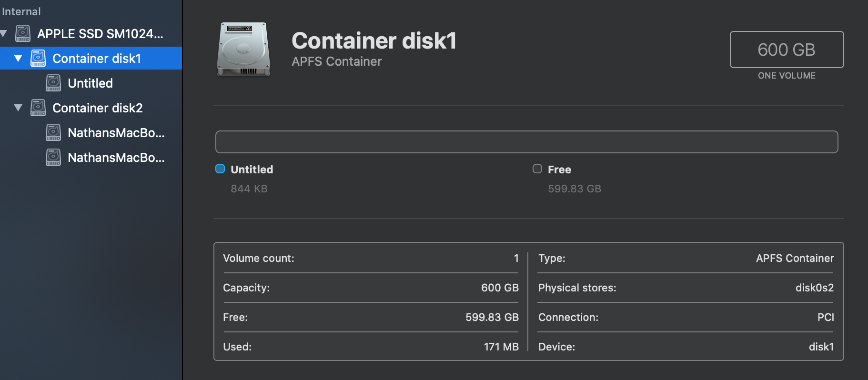Click the 600 GB capacity box
The image size is (868, 380).
coord(787,50)
